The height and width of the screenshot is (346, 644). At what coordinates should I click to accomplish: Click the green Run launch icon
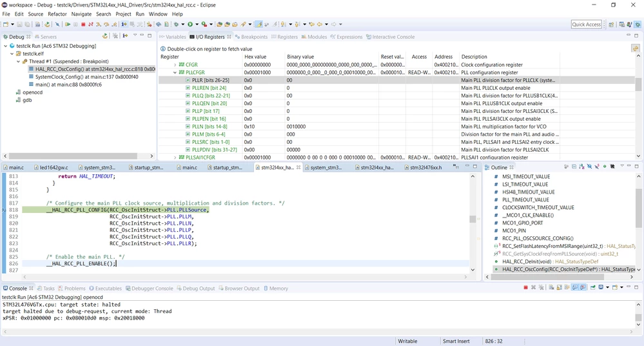click(x=190, y=25)
